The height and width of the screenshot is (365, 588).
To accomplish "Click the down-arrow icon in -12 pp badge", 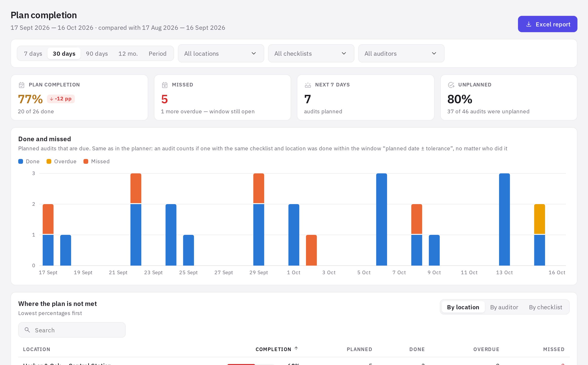I will (x=51, y=99).
